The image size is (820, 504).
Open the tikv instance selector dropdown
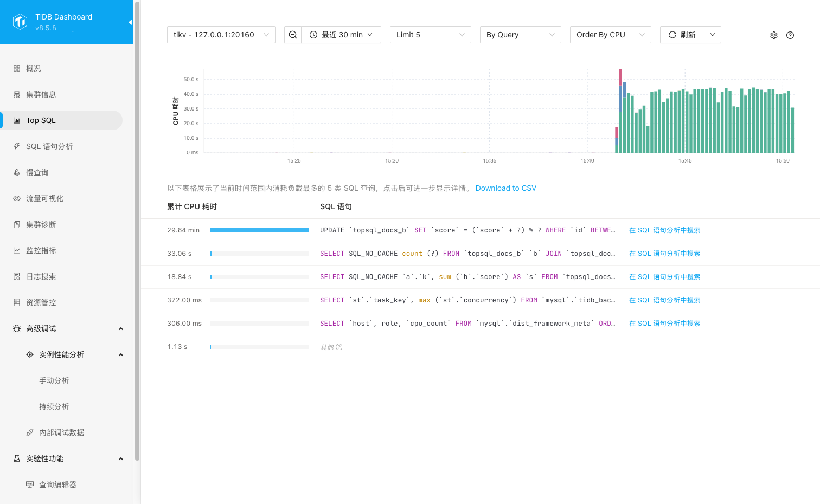point(221,35)
